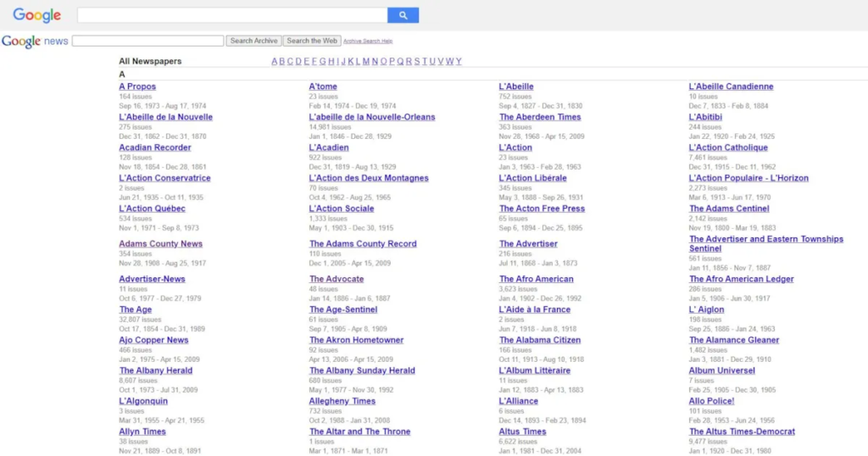Open The Aberdeen Times link

[x=540, y=117]
